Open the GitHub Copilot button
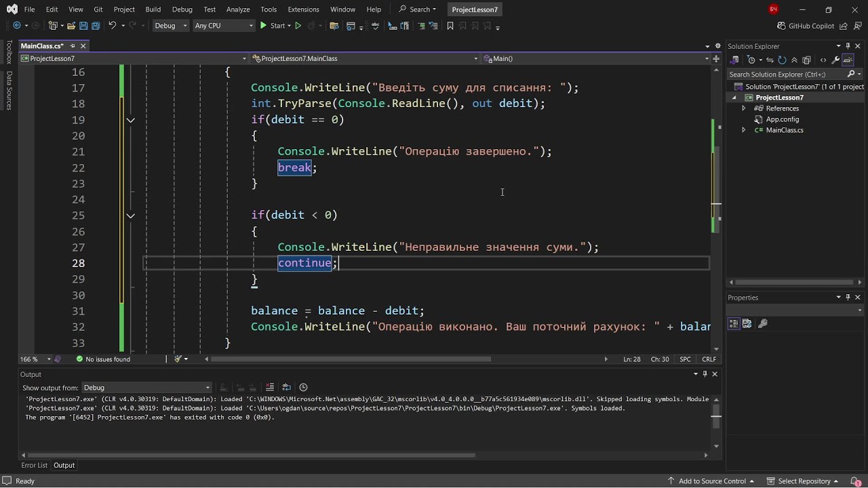 point(806,26)
